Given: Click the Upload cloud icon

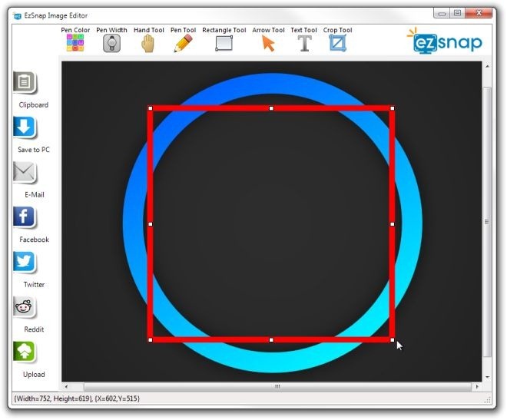Looking at the screenshot, I should point(25,352).
